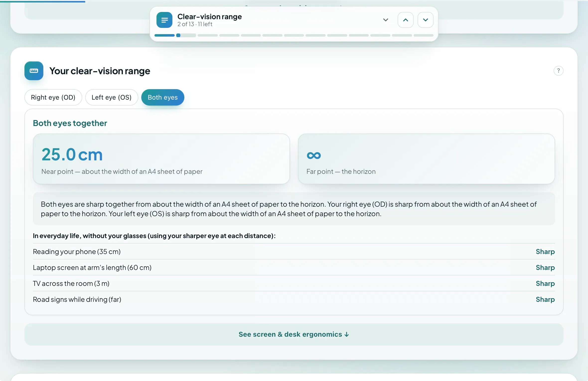Image resolution: width=588 pixels, height=381 pixels.
Task: Go to next section with down arrow
Action: click(x=425, y=20)
